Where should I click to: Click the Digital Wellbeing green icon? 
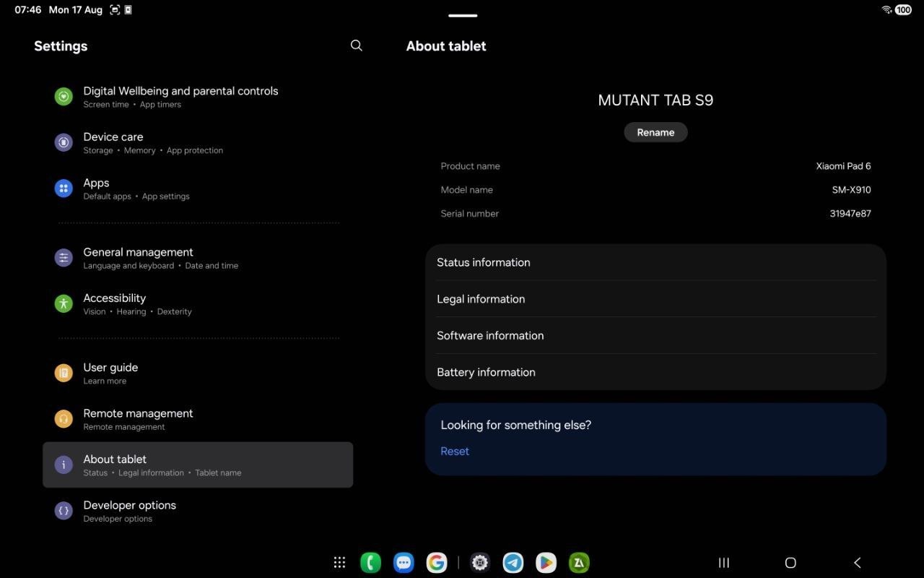tap(64, 96)
